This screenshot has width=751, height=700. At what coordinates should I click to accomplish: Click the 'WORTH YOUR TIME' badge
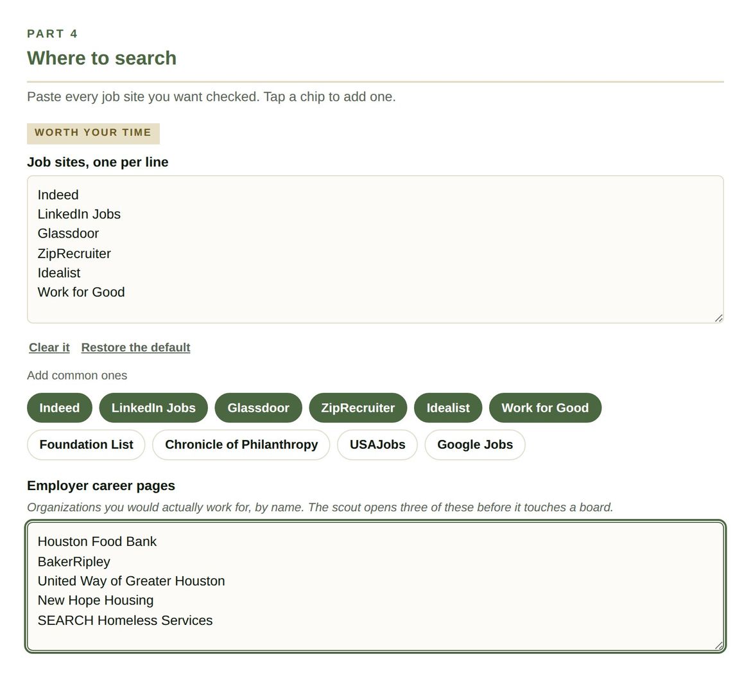[x=94, y=133]
